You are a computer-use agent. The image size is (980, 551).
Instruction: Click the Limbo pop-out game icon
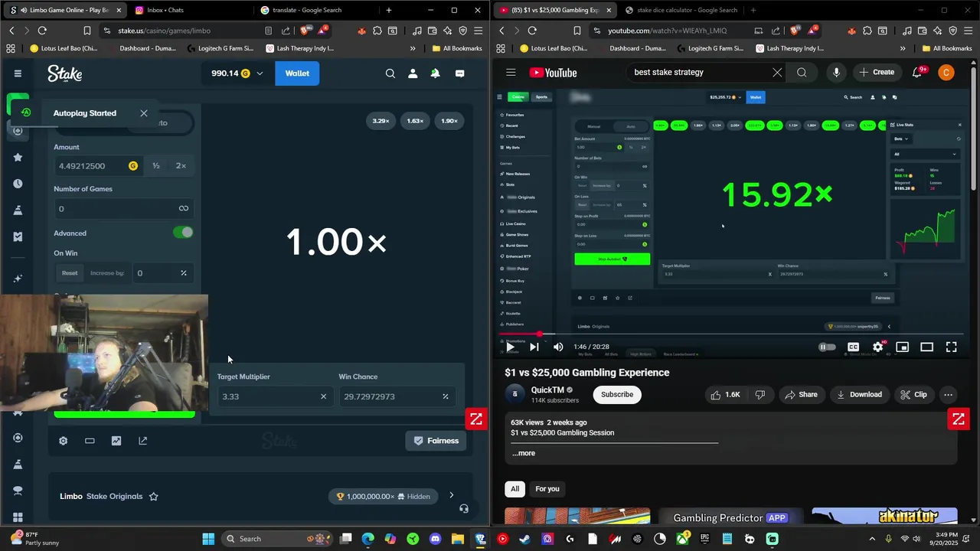click(x=142, y=441)
